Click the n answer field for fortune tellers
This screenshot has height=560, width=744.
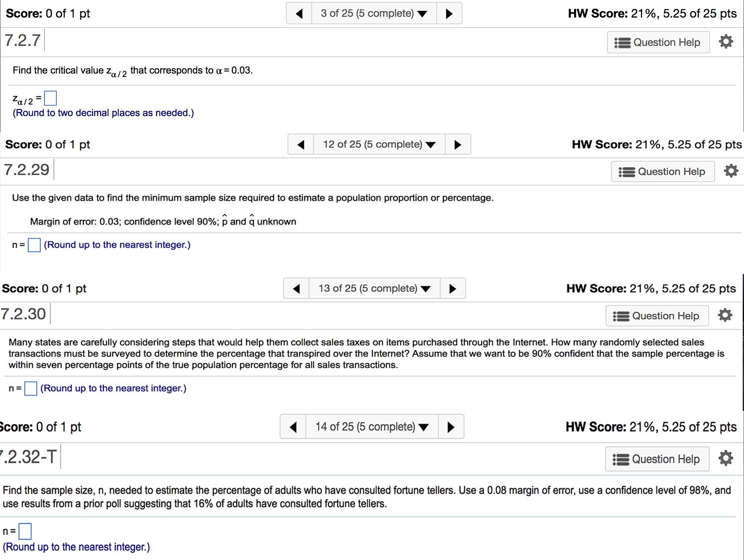[25, 531]
